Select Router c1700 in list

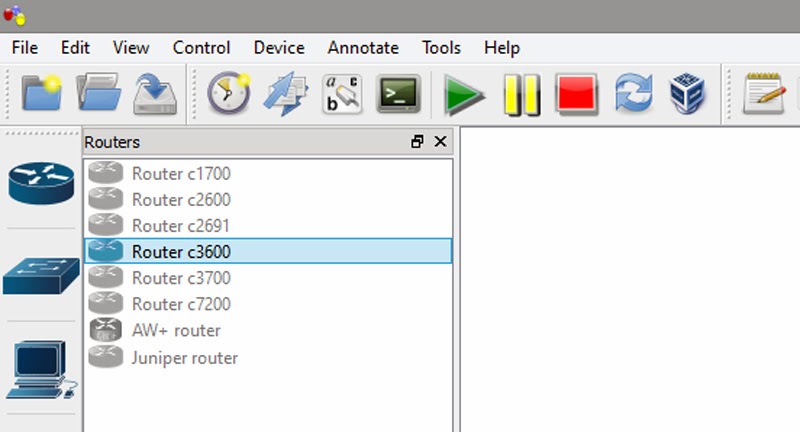pos(268,173)
